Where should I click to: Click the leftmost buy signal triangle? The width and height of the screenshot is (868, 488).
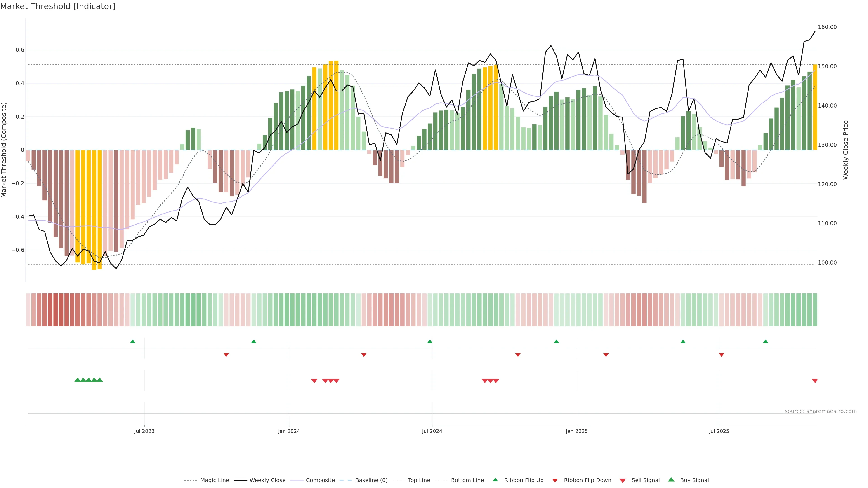[77, 380]
